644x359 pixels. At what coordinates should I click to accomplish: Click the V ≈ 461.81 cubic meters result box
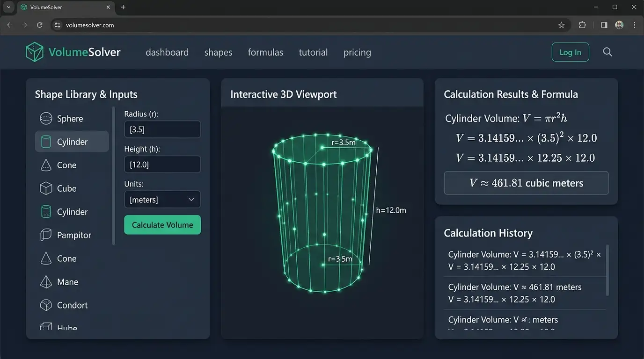(x=526, y=183)
